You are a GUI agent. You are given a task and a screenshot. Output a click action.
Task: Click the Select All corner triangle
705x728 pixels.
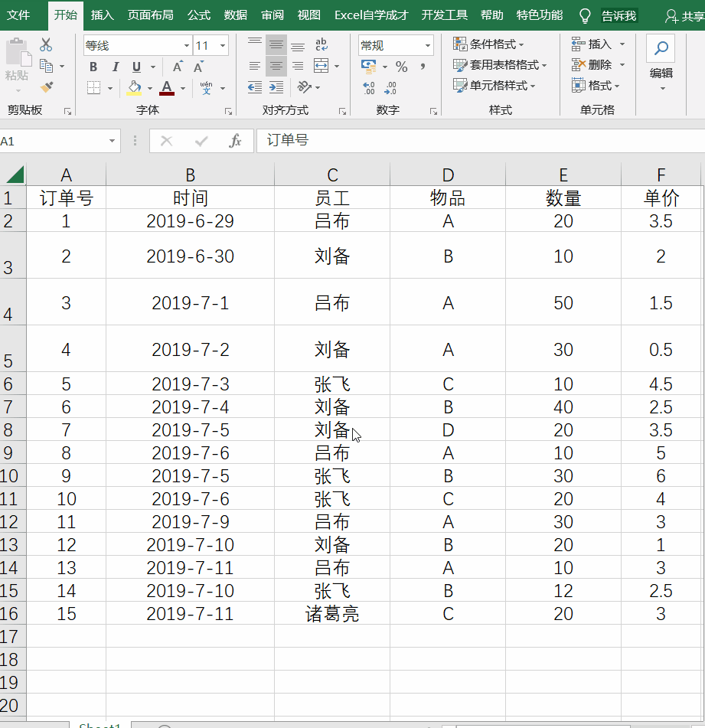coord(14,175)
